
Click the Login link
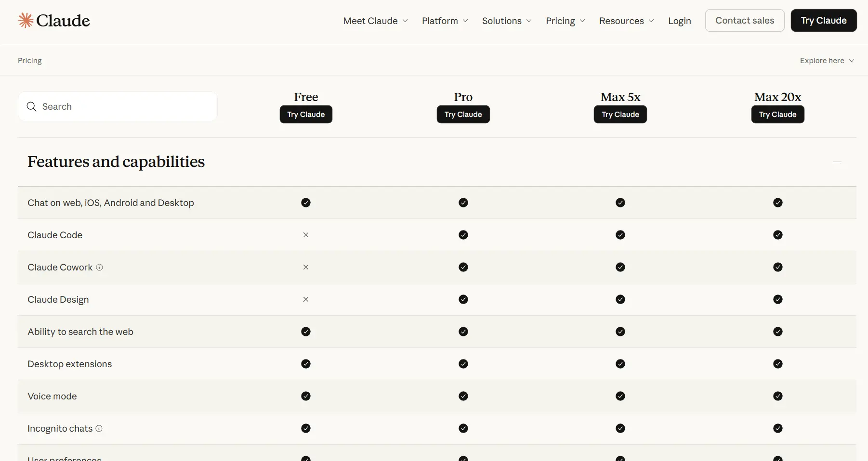pos(680,21)
